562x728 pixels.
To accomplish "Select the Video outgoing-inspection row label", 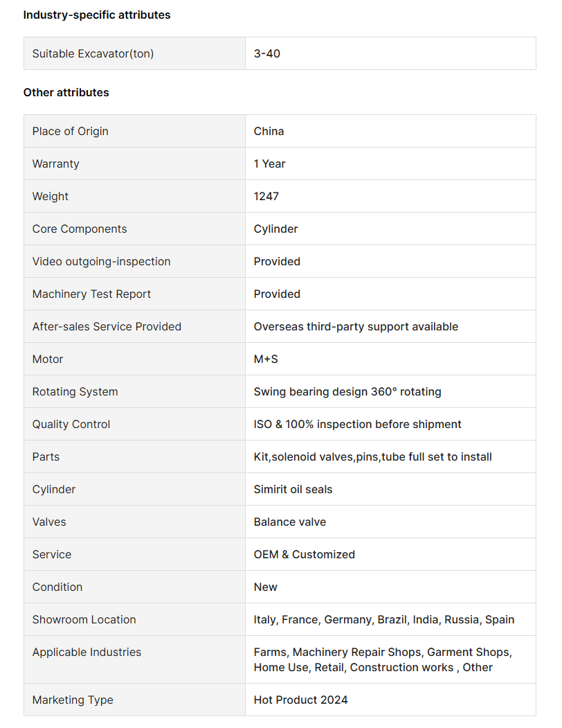I will pos(101,261).
